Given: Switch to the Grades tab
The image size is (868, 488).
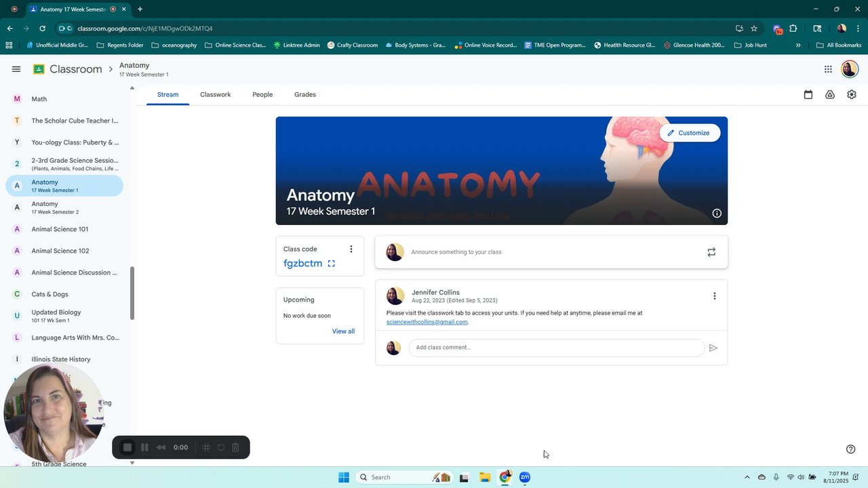Looking at the screenshot, I should pos(305,95).
